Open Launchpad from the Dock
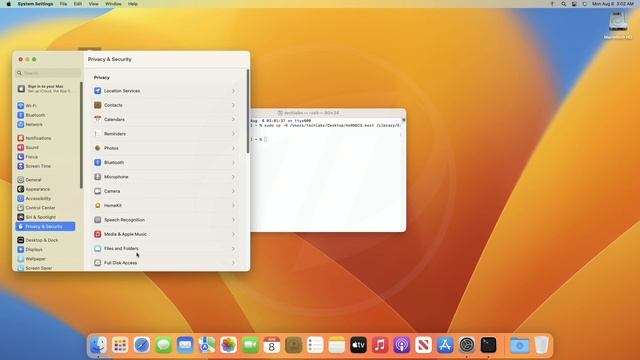 [x=120, y=345]
